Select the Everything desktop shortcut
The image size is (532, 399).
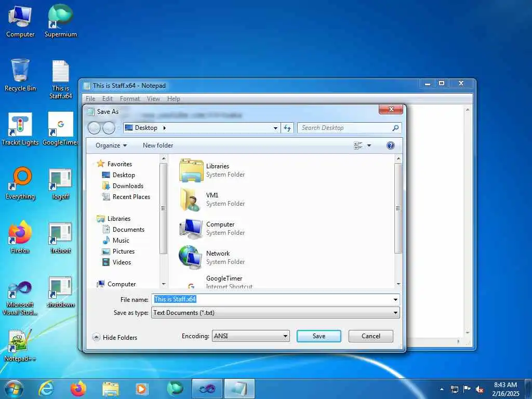point(20,183)
